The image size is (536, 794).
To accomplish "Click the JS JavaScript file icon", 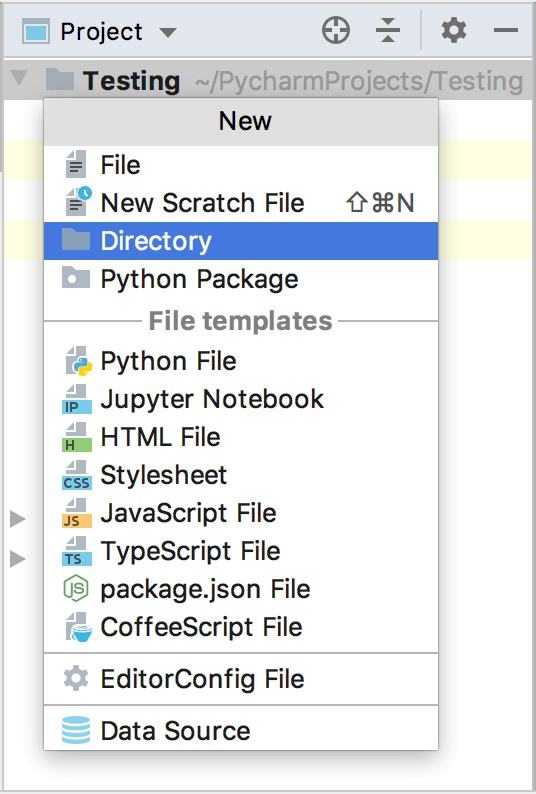I will pos(77,513).
